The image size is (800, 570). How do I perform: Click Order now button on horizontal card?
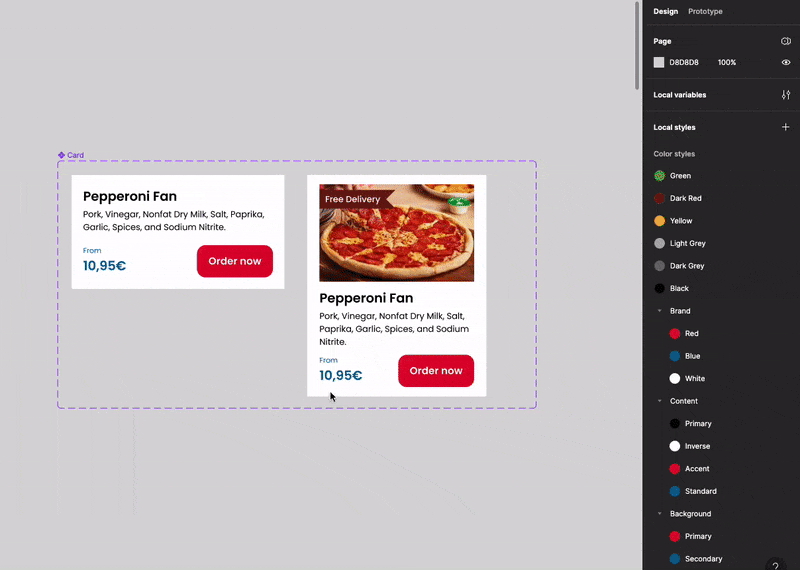235,261
